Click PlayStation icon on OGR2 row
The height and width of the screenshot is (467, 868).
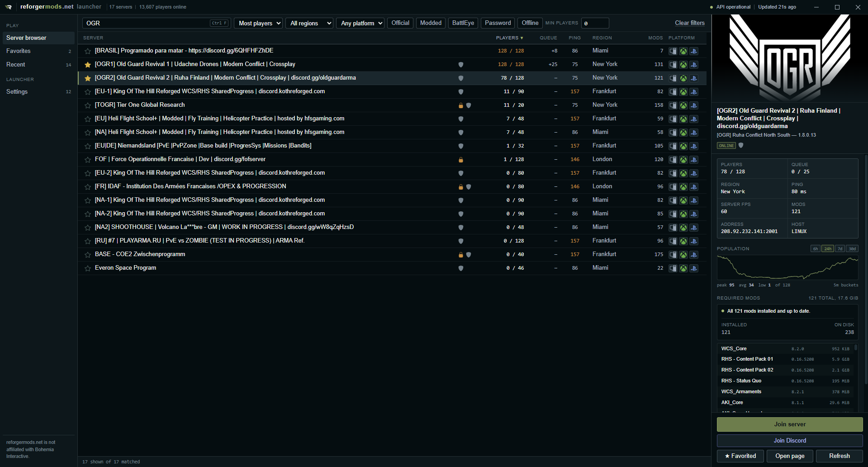694,78
